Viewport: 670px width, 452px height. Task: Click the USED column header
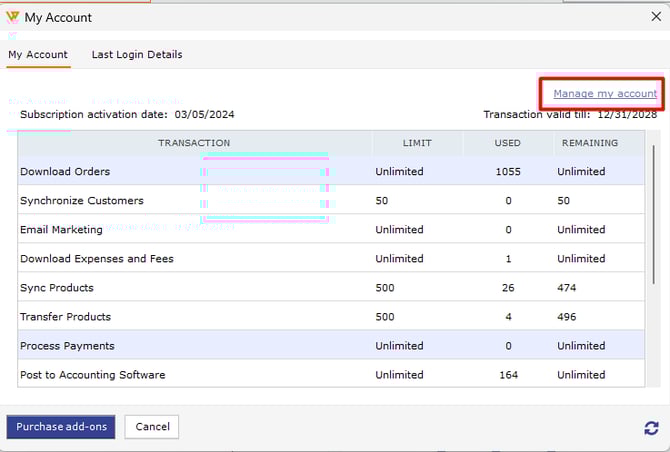508,143
